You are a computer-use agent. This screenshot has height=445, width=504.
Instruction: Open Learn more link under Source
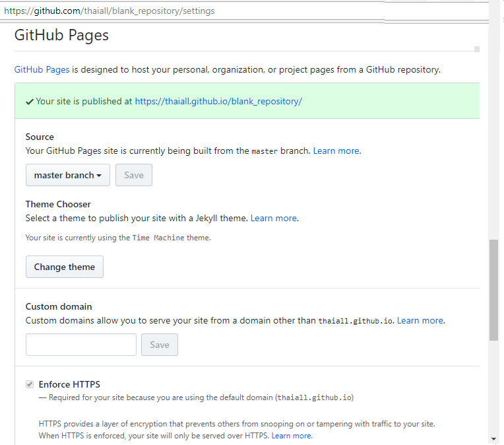[x=336, y=151]
